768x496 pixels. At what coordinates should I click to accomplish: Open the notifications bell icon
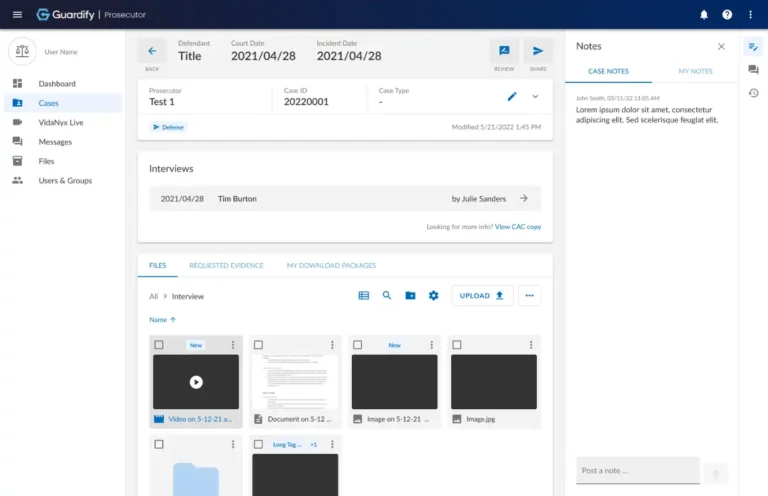click(703, 14)
